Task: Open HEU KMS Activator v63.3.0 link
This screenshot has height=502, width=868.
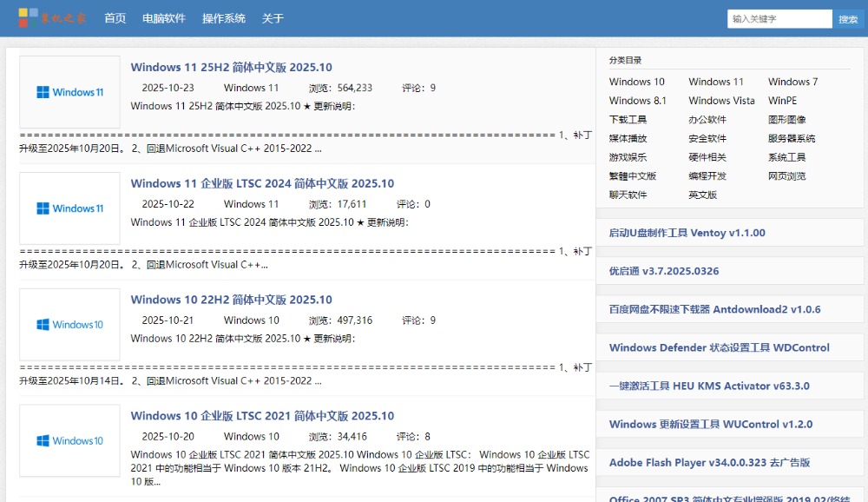Action: click(x=708, y=386)
